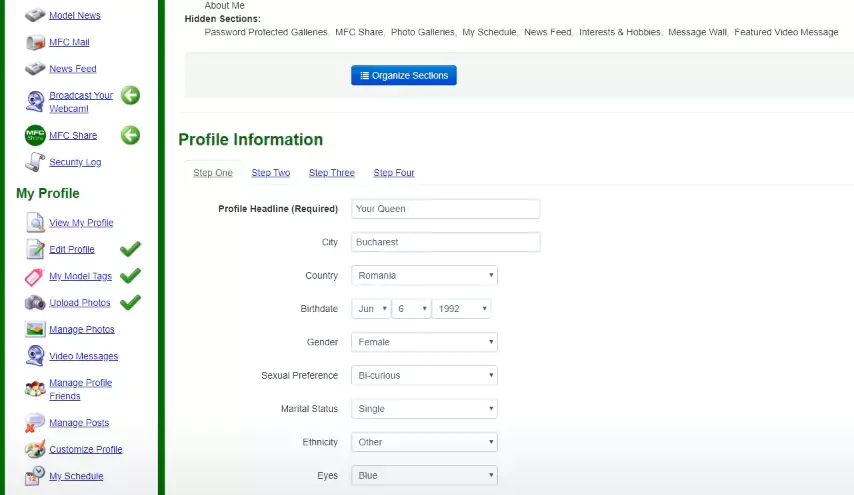The height and width of the screenshot is (495, 854).
Task: Click the Edit Profile pencil icon
Action: pos(35,249)
